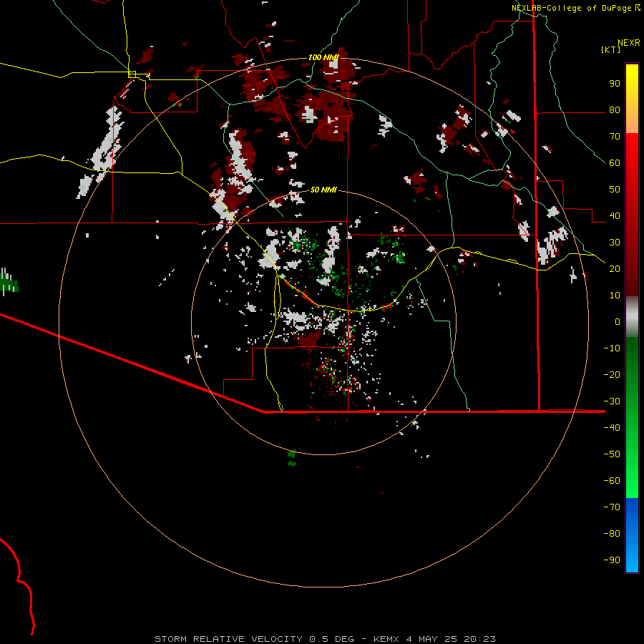Select the -90 scale value
The height and width of the screenshot is (644, 644).
coord(612,560)
